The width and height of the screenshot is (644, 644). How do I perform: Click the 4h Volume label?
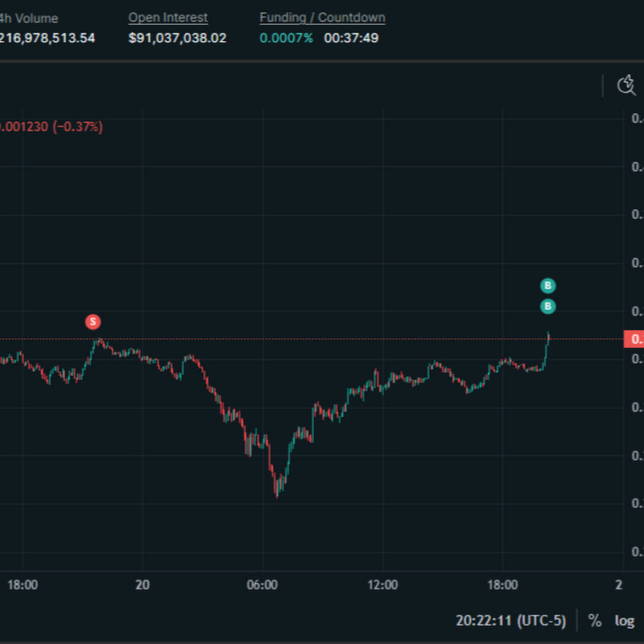tap(29, 17)
